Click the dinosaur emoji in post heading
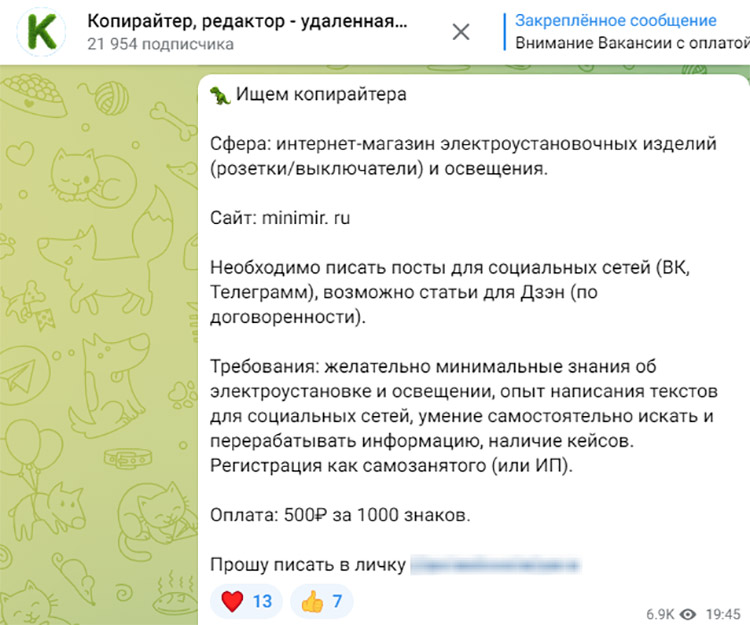 coord(220,95)
